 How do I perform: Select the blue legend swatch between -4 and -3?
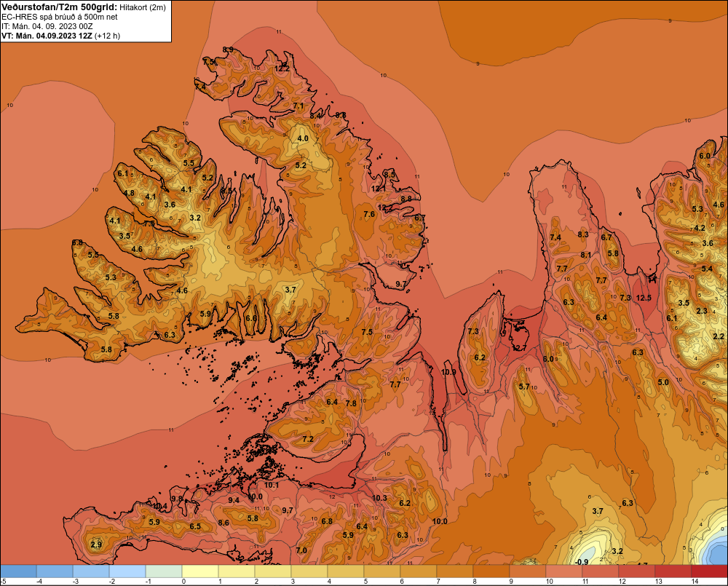click(x=55, y=571)
